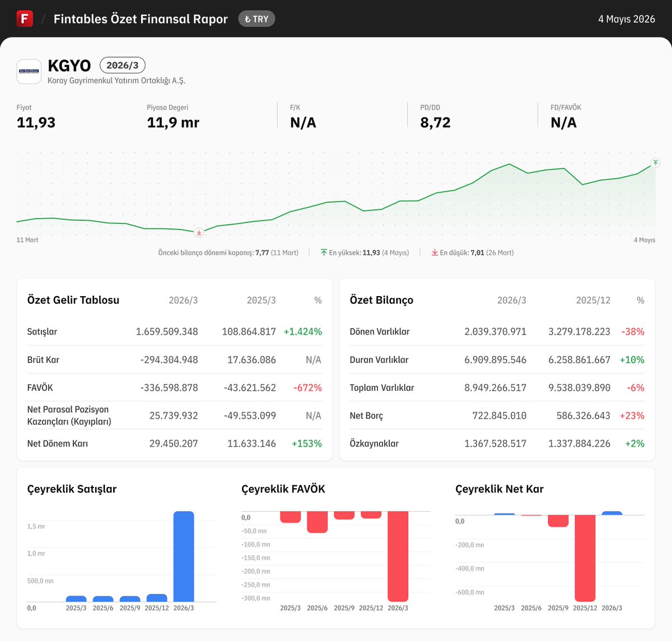This screenshot has height=641, width=672.
Task: Click the 4 Mayıs chart end label
Action: 645,240
